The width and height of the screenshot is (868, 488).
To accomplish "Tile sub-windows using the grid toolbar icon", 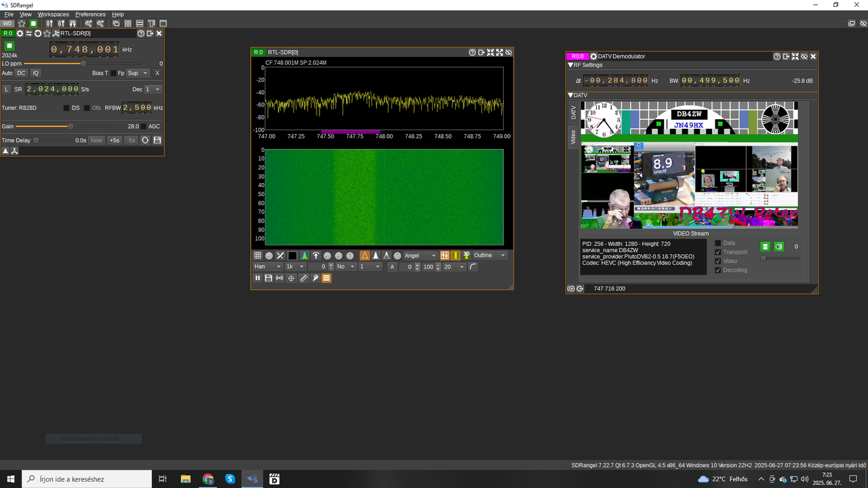I will pyautogui.click(x=127, y=23).
